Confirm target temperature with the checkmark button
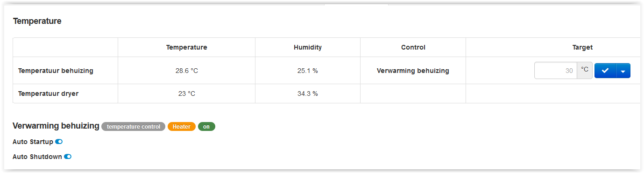This screenshot has width=644, height=173. click(605, 71)
